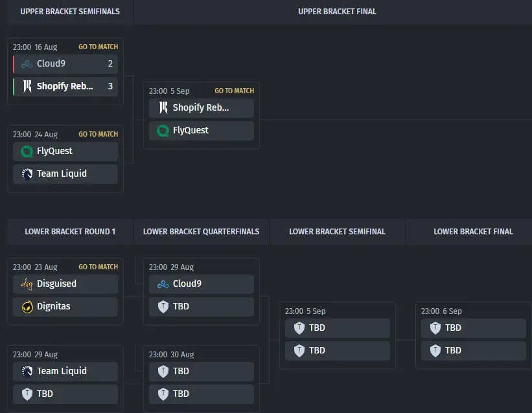Click Team Liquid name in 24 Aug semifinal
The image size is (532, 413).
tap(62, 173)
